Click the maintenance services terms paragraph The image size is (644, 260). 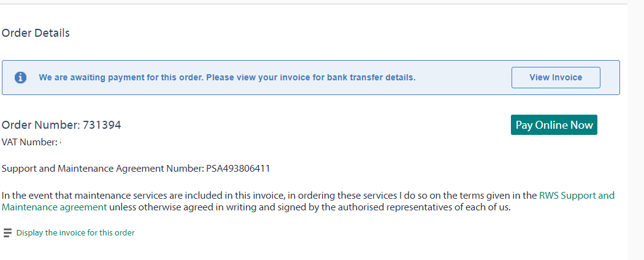[x=308, y=201]
